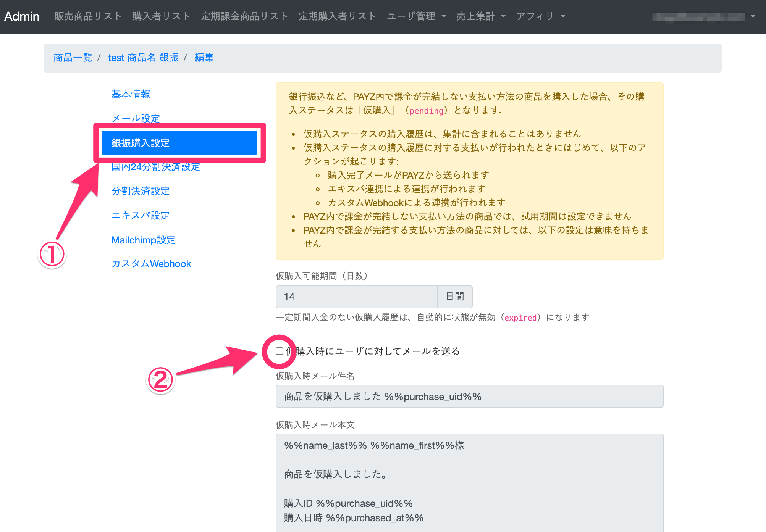Click the Admin brand logo
The height and width of the screenshot is (532, 766).
pyautogui.click(x=22, y=16)
